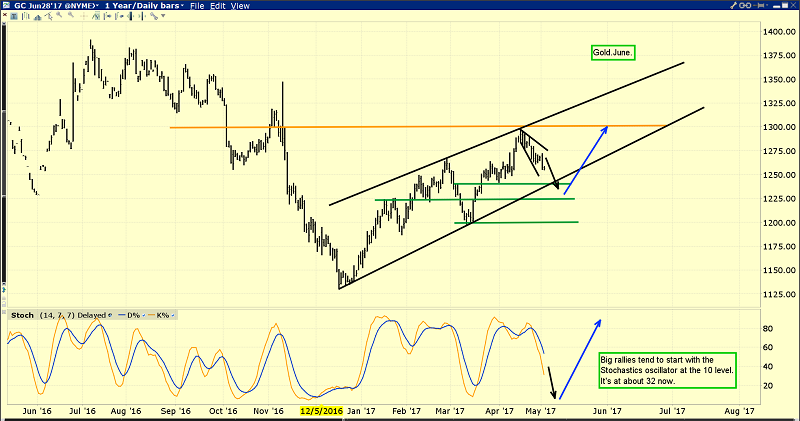
Task: Open the View menu
Action: 240,6
